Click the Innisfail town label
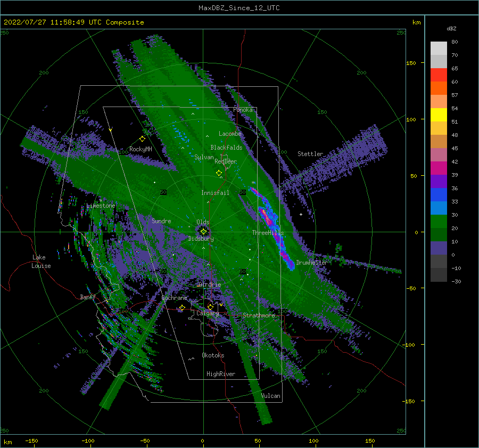The height and width of the screenshot is (448, 479). click(215, 193)
